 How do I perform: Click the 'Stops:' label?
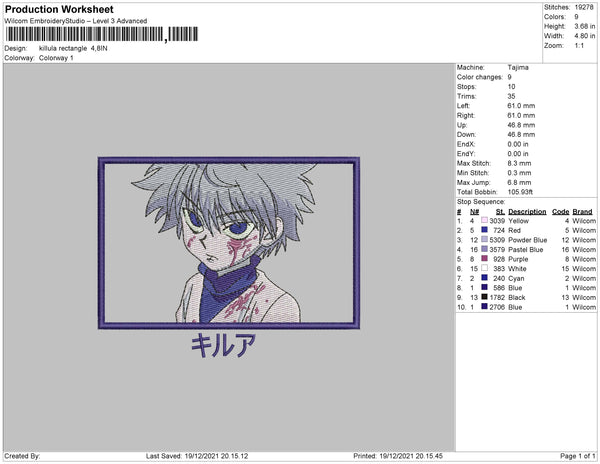tap(466, 86)
